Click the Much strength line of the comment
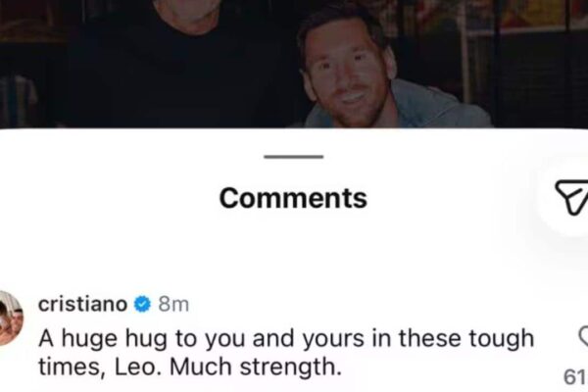This screenshot has width=588, height=392. [190, 367]
